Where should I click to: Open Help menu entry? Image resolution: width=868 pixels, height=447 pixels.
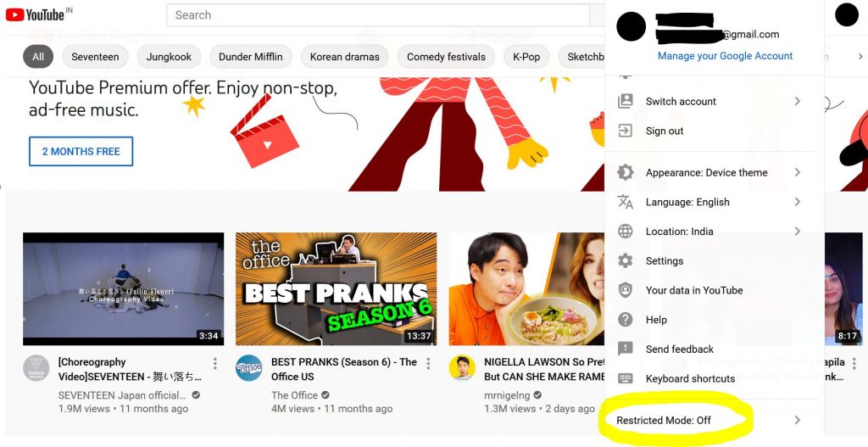711,320
